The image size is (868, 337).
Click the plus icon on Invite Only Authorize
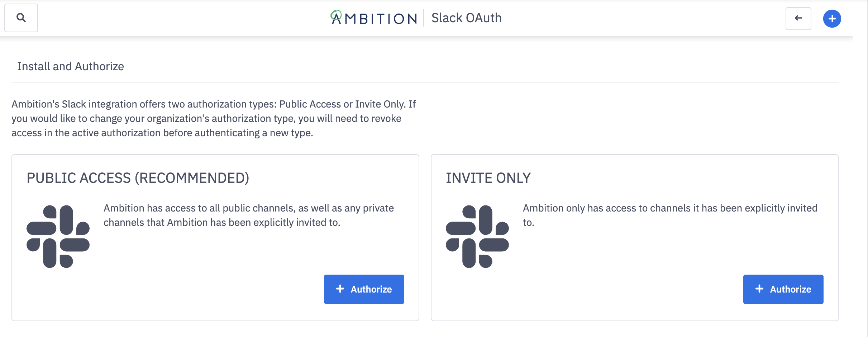[759, 289]
